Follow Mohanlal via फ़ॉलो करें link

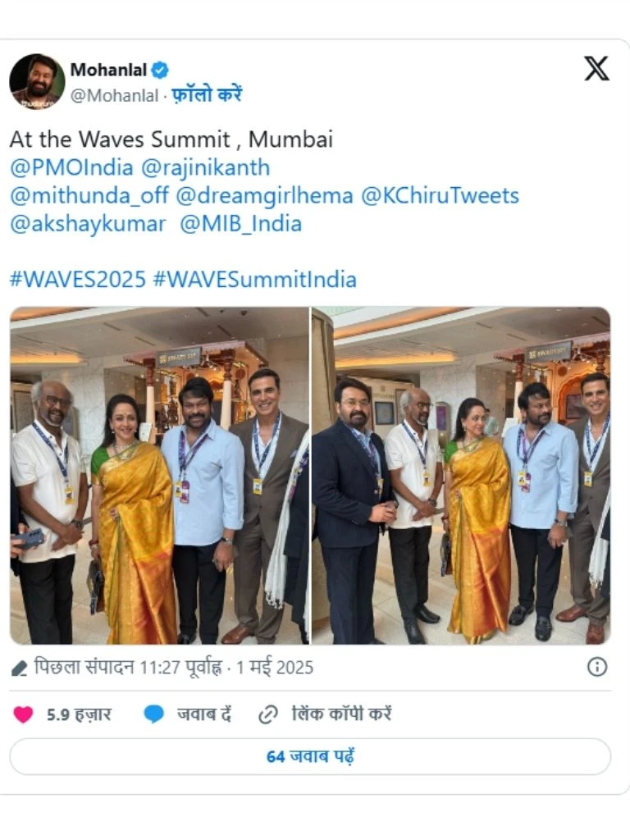pos(207,94)
